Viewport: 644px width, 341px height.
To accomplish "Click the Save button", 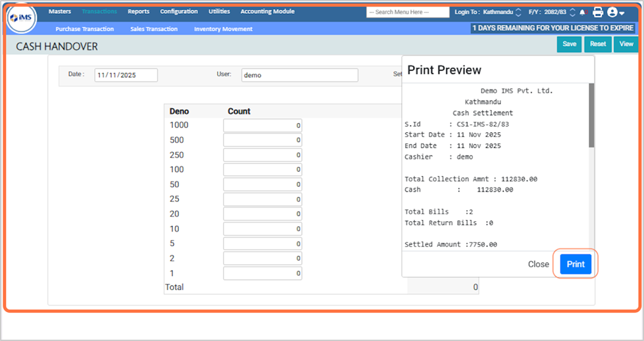I will point(569,44).
